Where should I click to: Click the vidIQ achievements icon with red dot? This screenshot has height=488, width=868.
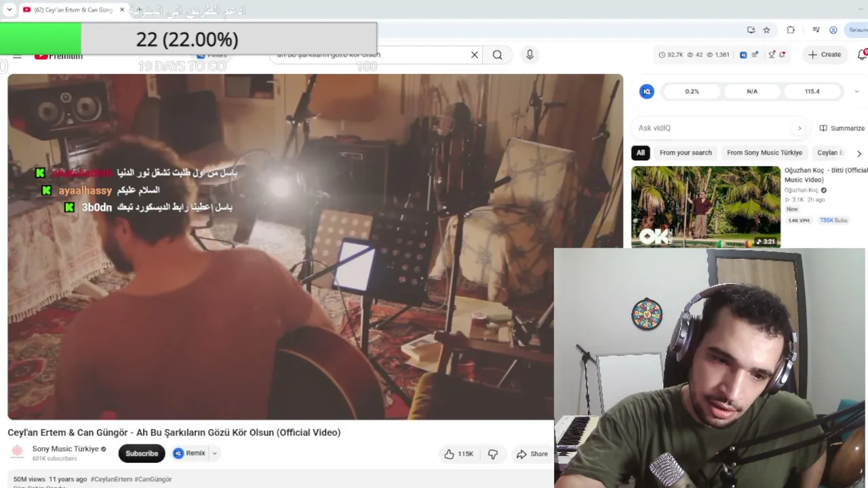[772, 55]
